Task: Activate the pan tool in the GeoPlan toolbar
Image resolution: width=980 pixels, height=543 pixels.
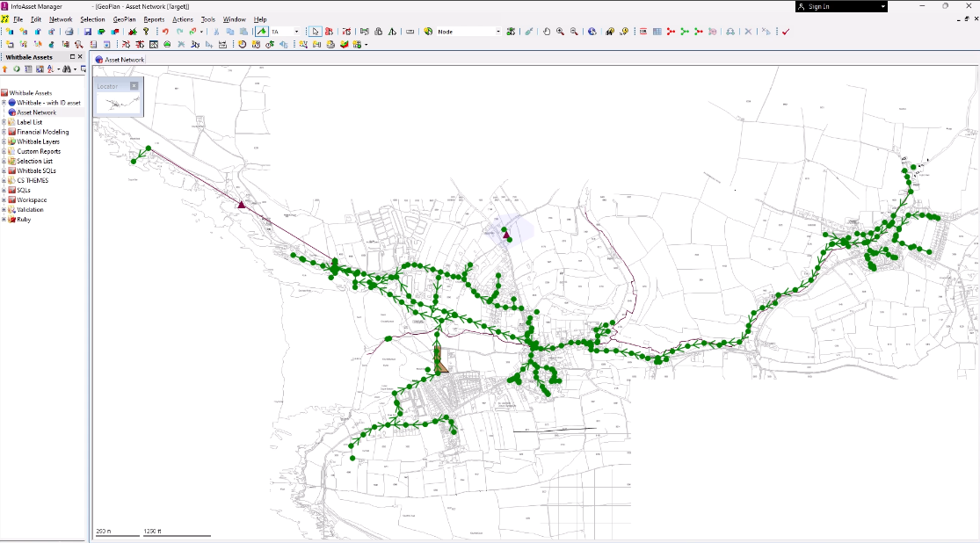Action: [546, 31]
